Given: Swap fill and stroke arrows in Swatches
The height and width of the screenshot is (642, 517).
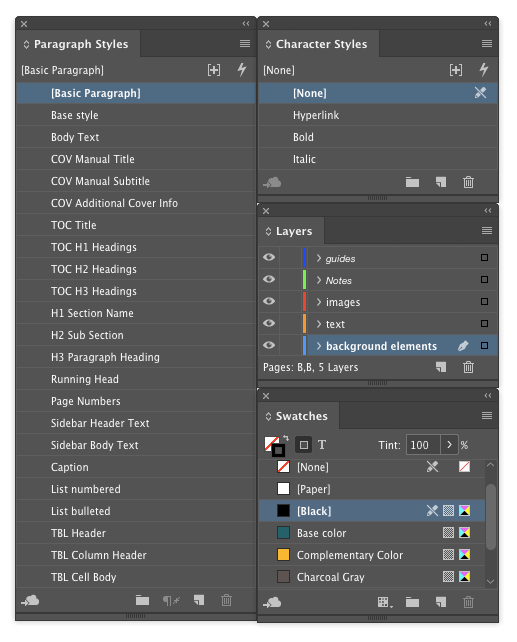Looking at the screenshot, I should (x=286, y=438).
